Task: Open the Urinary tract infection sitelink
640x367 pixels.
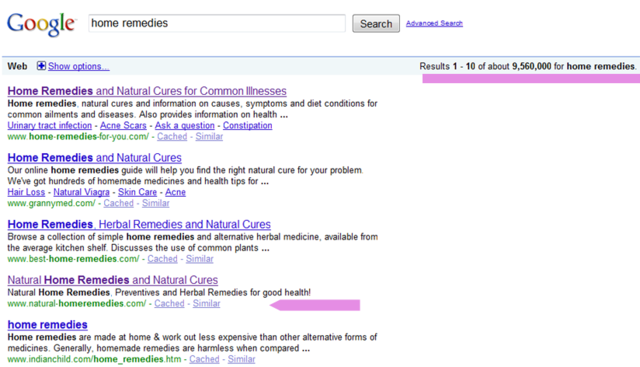Action: [x=49, y=125]
